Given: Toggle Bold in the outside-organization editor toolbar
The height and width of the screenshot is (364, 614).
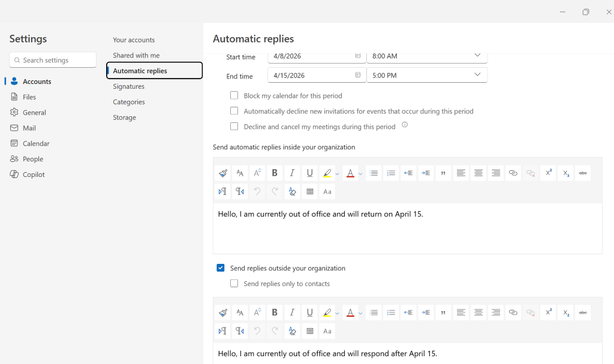Looking at the screenshot, I should (275, 312).
